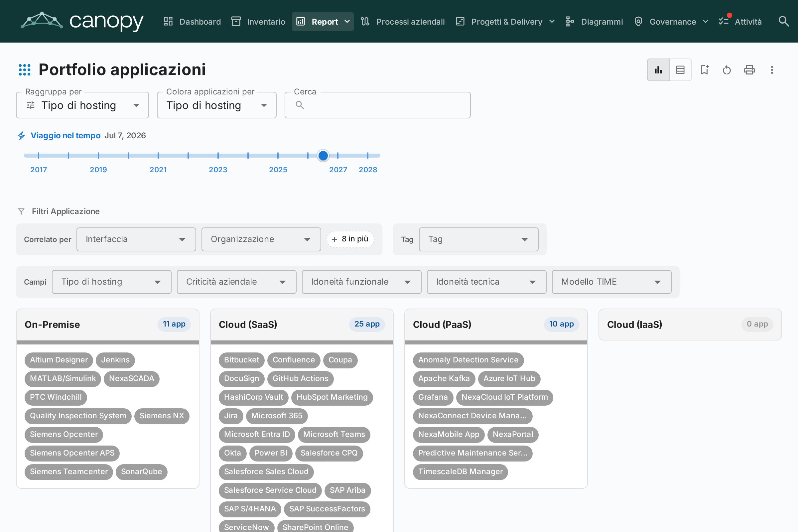Open the Altium Designer app chip
Image resolution: width=798 pixels, height=532 pixels.
[x=59, y=360]
